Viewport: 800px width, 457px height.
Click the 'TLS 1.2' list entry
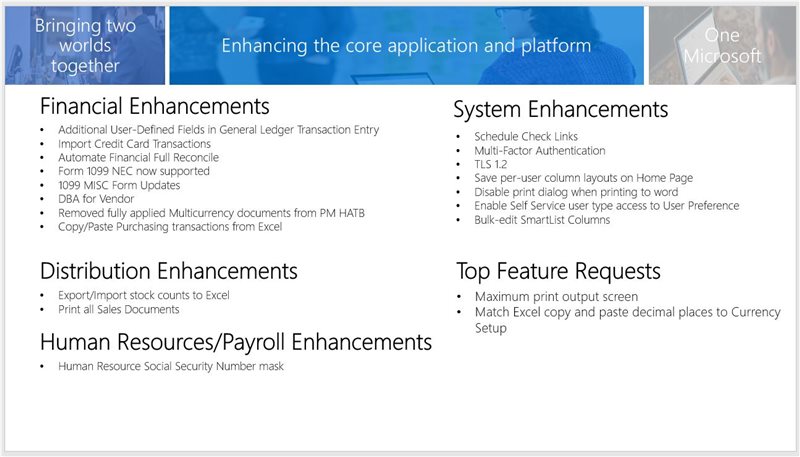click(x=490, y=165)
